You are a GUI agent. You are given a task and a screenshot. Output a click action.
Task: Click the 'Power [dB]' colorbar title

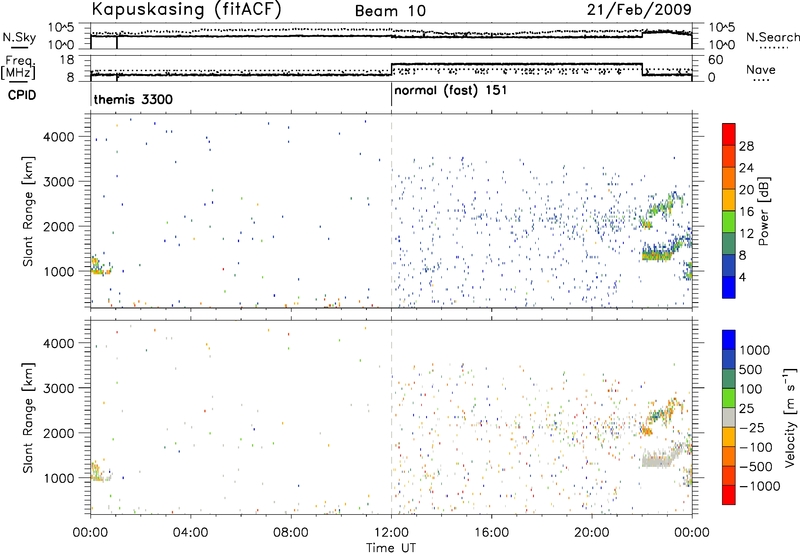pyautogui.click(x=763, y=211)
